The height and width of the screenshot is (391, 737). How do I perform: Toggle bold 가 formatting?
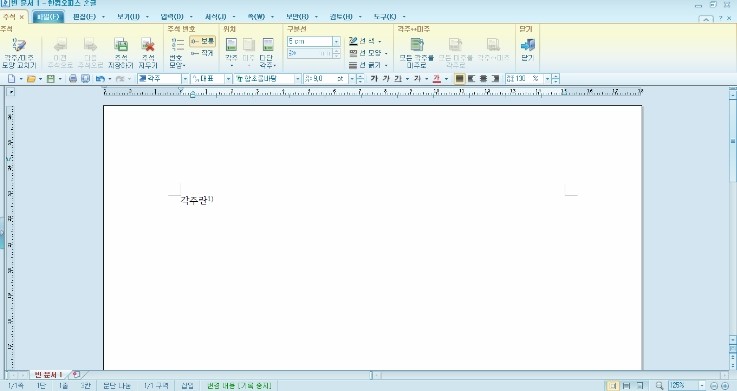374,79
